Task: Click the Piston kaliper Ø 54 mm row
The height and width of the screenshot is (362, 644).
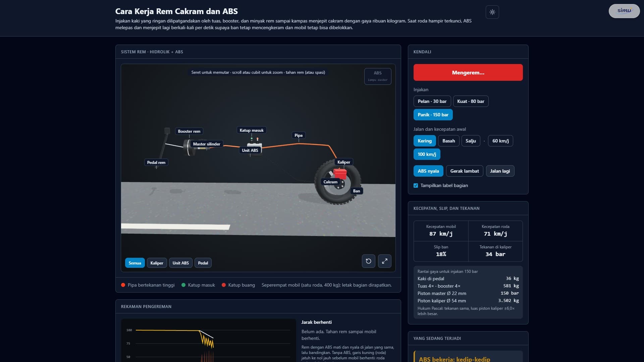Action: 468,301
